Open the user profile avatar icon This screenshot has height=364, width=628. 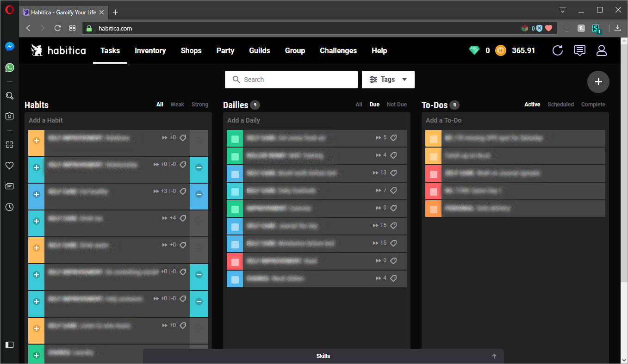[x=602, y=50]
